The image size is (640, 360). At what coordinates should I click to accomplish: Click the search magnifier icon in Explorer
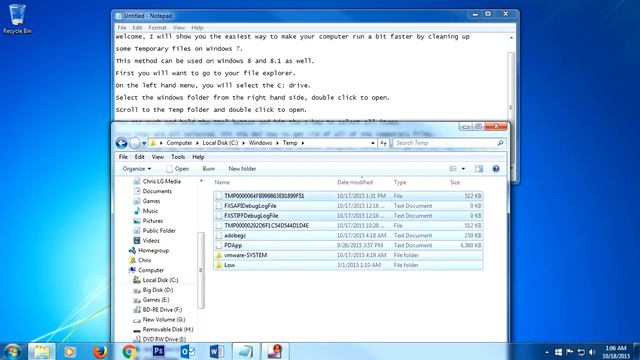pos(500,143)
